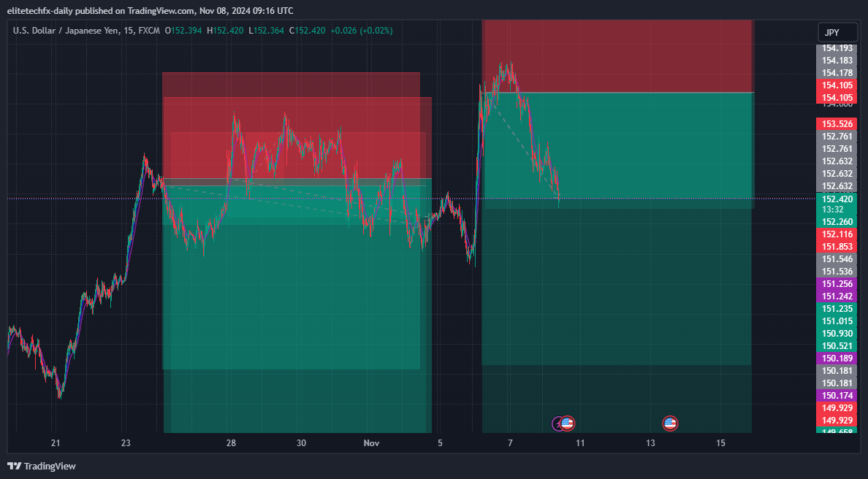Click the current price label 152.420

(x=837, y=199)
